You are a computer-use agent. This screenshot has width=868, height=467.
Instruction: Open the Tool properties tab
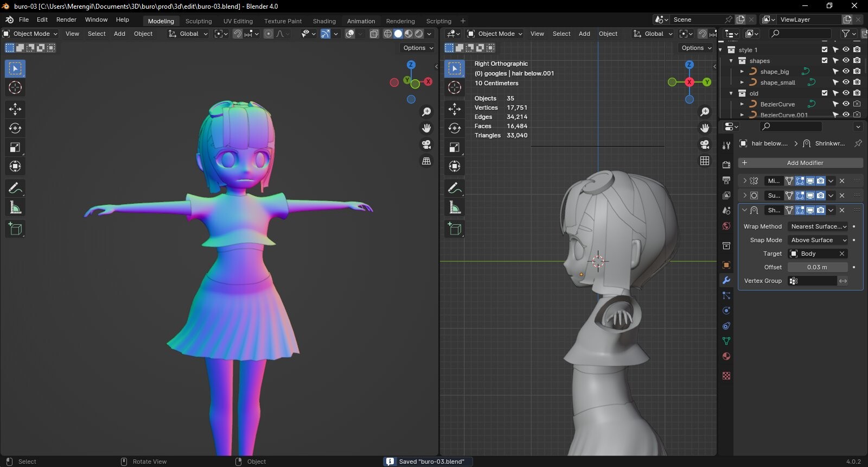[x=726, y=145]
